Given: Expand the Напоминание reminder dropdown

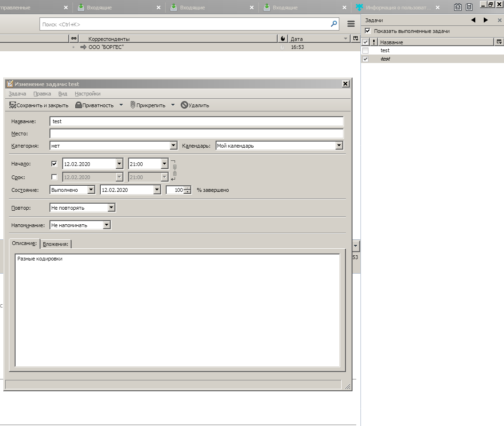Looking at the screenshot, I should [x=107, y=225].
